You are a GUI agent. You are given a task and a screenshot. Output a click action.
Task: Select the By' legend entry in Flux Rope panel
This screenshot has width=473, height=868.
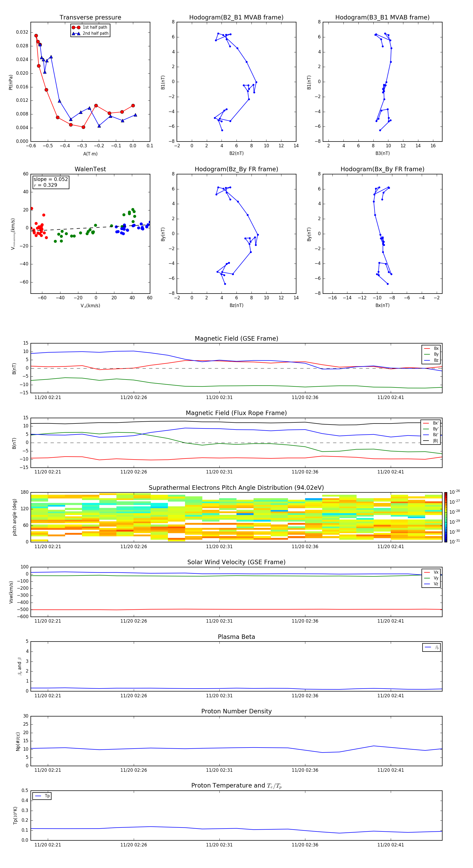pos(431,429)
